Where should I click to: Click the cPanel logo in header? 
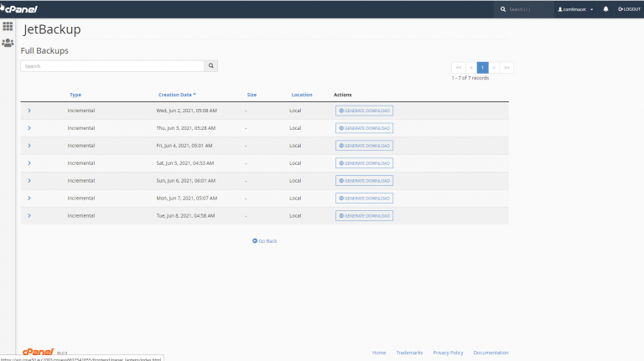(18, 8)
